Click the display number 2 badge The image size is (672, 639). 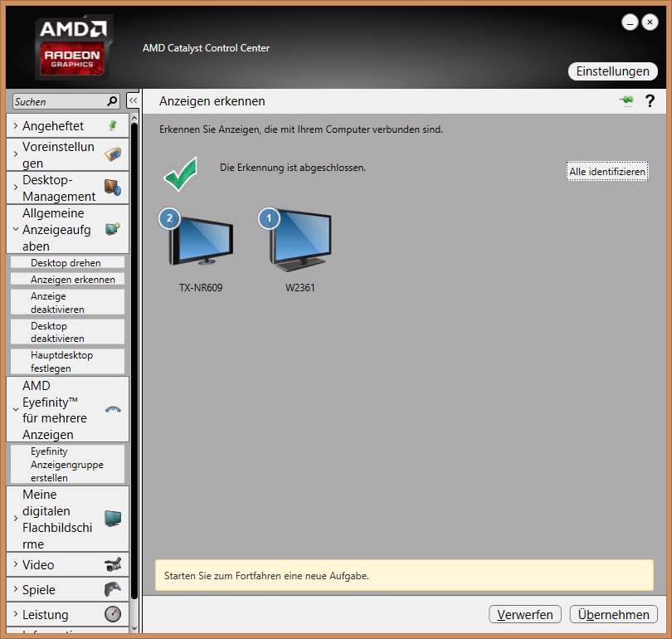(x=169, y=218)
